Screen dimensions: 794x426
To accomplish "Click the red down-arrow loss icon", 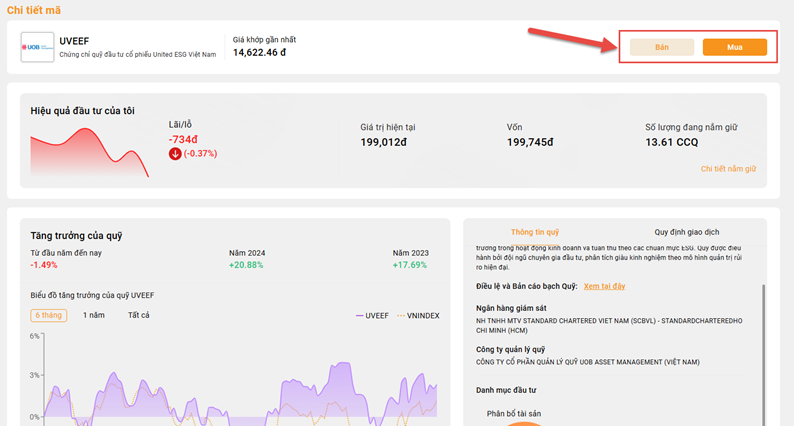I will click(175, 154).
